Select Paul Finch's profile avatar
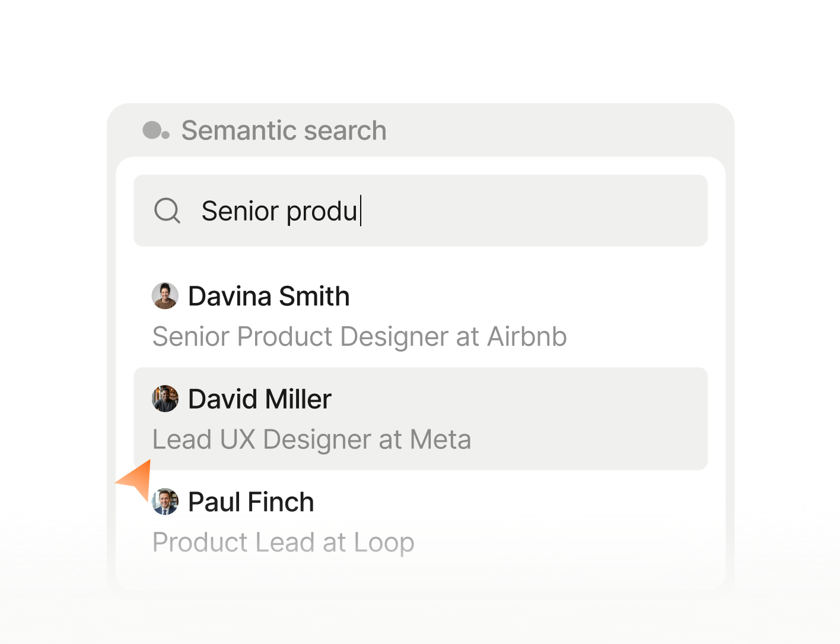This screenshot has width=840, height=644. pos(165,501)
